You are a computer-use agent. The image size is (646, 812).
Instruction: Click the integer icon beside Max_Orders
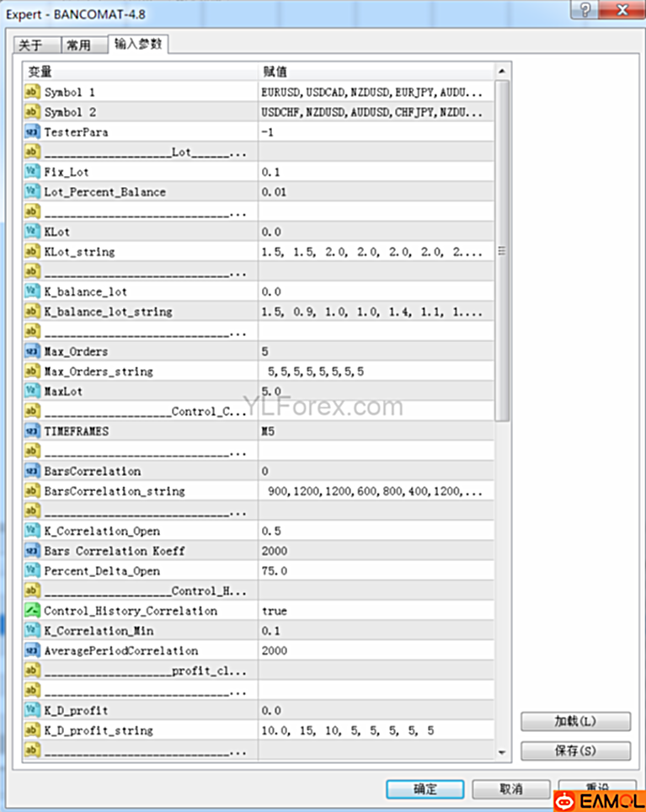tap(32, 350)
